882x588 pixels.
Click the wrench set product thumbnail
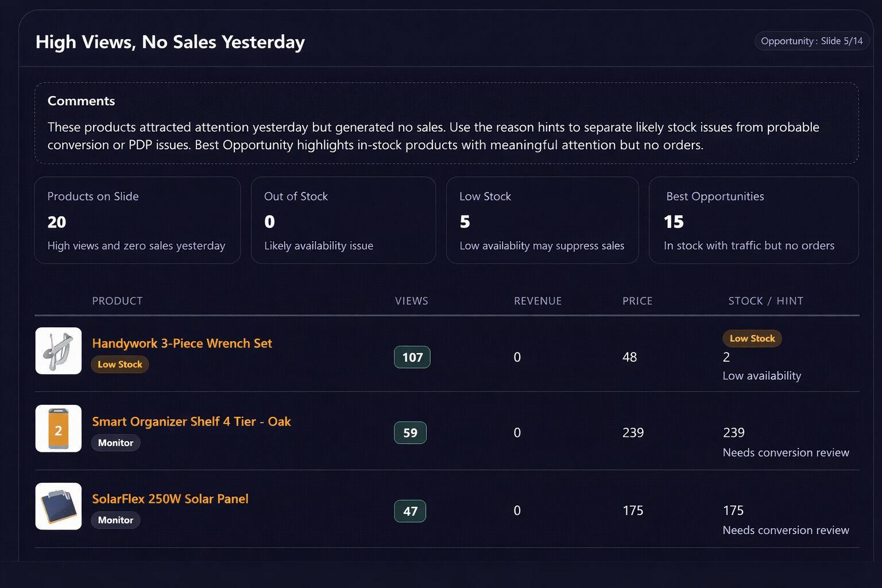point(59,351)
